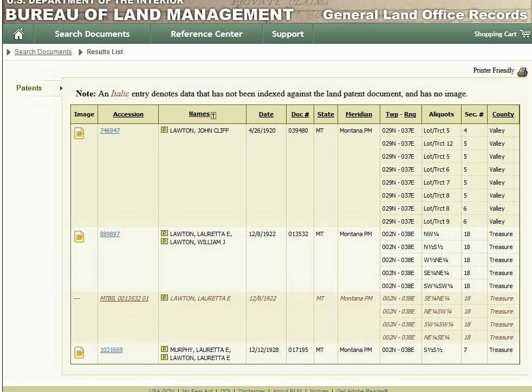Open accession link 889897
532x392 pixels.
click(x=110, y=234)
